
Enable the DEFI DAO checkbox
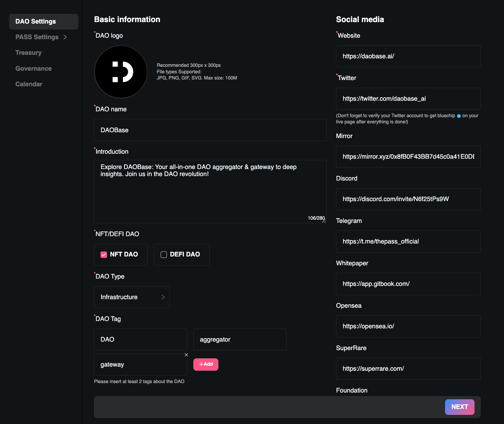[x=164, y=255]
